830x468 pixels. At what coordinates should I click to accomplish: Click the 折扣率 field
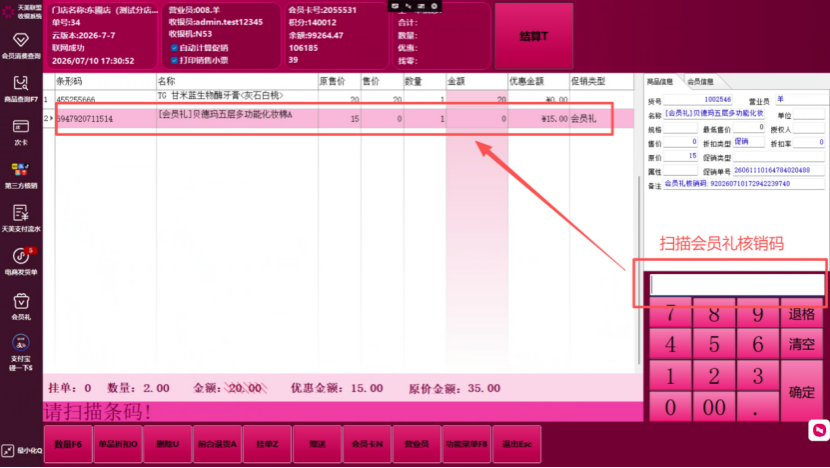[x=809, y=142]
